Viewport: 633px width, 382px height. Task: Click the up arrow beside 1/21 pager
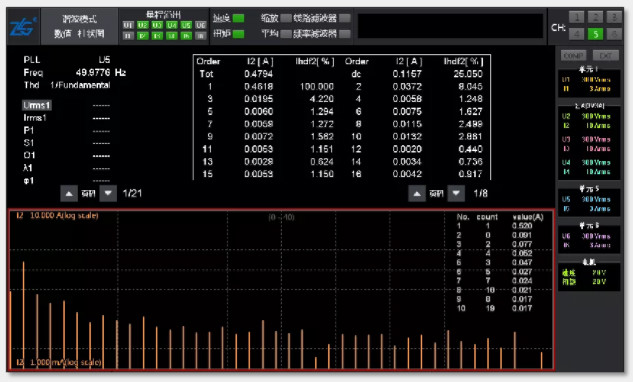pyautogui.click(x=69, y=193)
